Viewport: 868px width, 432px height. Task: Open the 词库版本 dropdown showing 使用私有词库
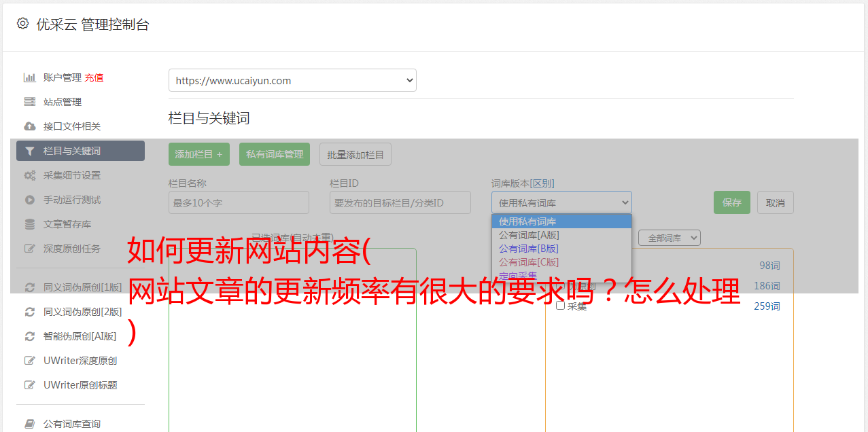tap(561, 202)
